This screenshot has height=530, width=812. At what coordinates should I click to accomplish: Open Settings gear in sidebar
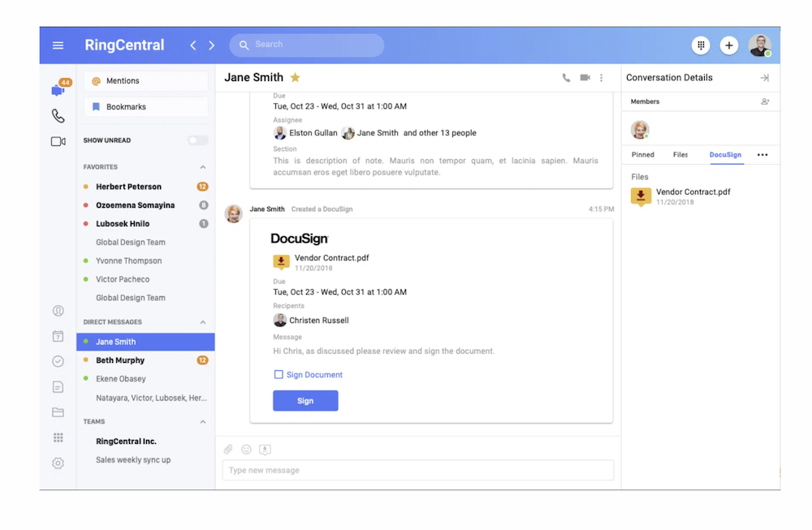click(x=58, y=463)
